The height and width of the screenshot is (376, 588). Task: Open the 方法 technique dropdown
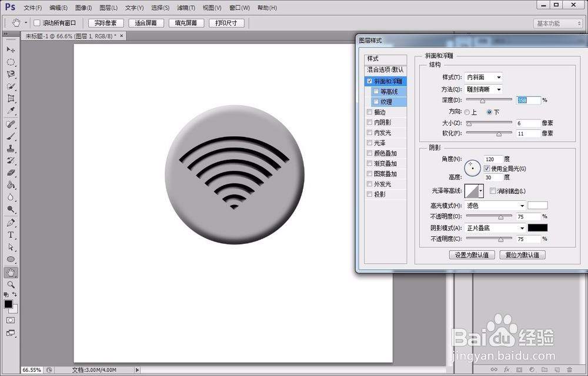click(x=483, y=89)
